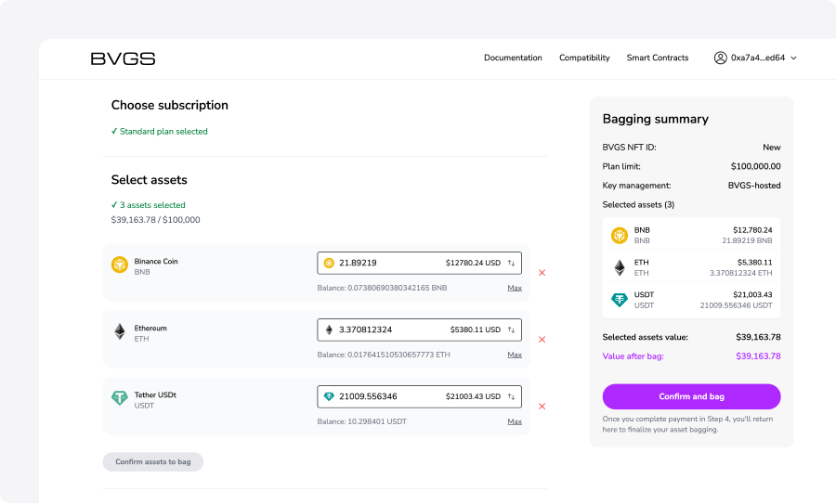Screen dimensions: 836x504
Task: Click the $39,163.78 / $100,000 total text
Action: click(x=156, y=219)
